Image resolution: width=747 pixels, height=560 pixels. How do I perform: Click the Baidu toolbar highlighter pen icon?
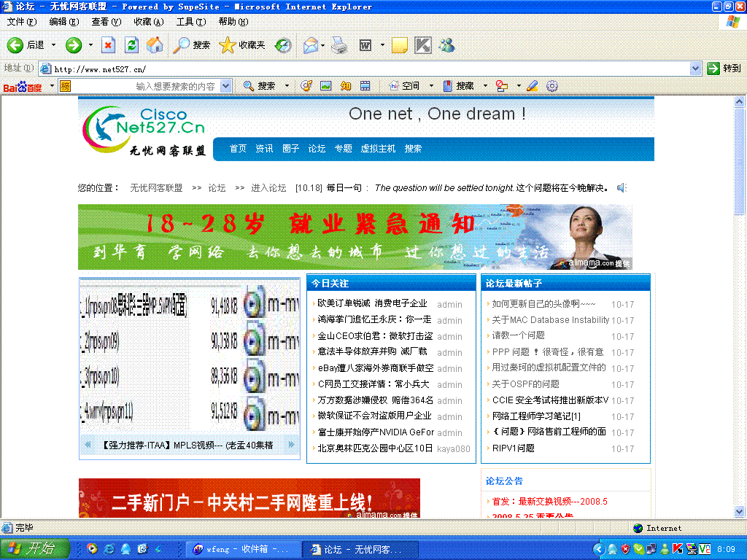click(532, 86)
